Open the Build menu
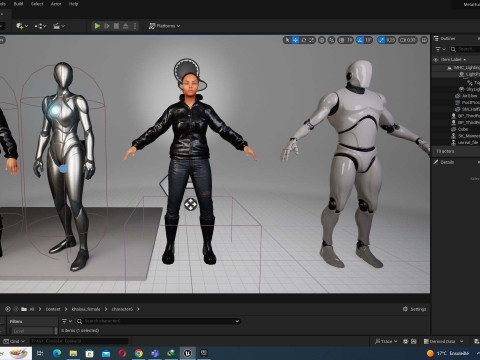 tap(18, 4)
